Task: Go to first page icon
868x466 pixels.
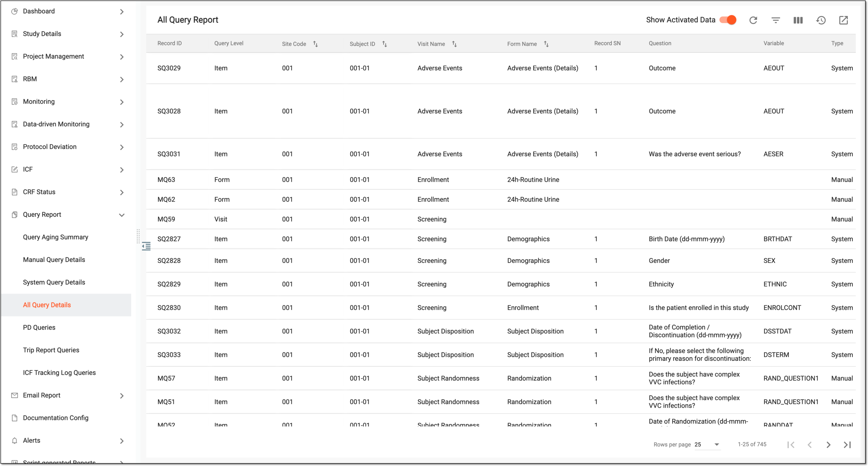Action: 791,444
